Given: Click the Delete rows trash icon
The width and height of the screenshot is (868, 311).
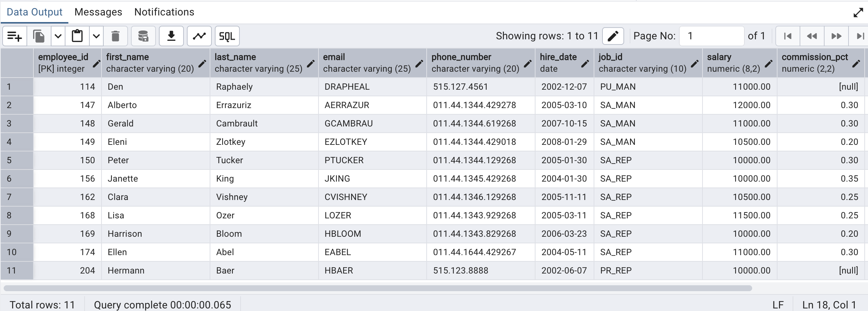Looking at the screenshot, I should pos(115,36).
